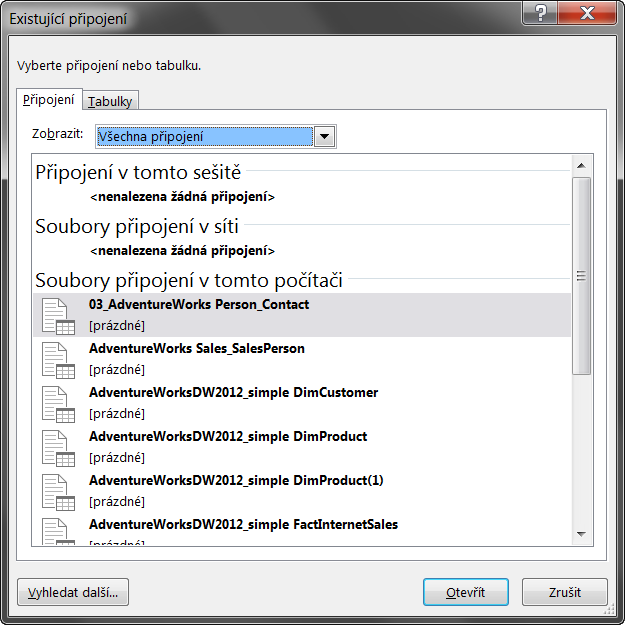The height and width of the screenshot is (625, 625).
Task: Select AdventureWorks Sales_SalesPerson connection name
Action: (x=197, y=348)
